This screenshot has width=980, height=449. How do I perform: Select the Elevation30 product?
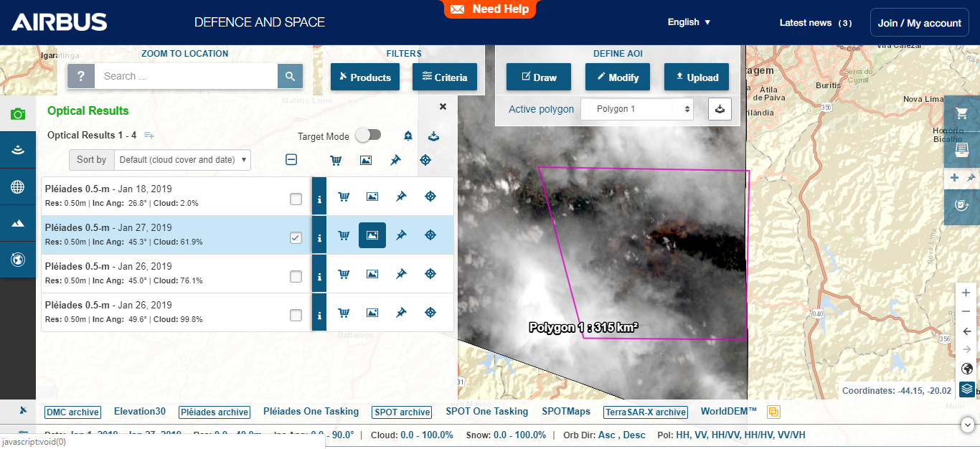coord(140,412)
